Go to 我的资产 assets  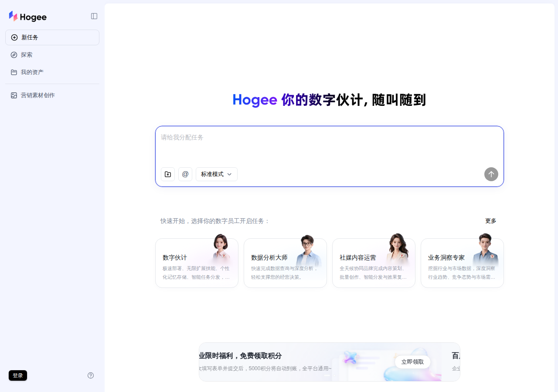tap(52, 72)
